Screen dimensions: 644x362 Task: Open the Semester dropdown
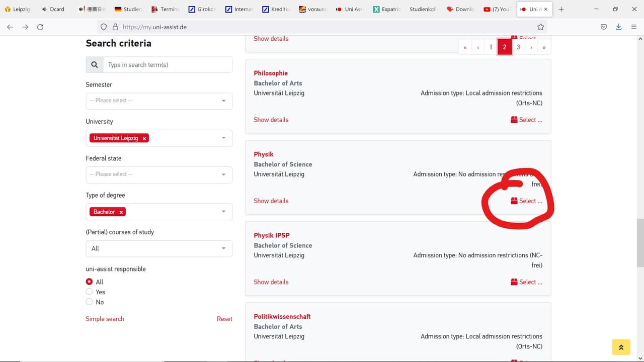pos(159,101)
